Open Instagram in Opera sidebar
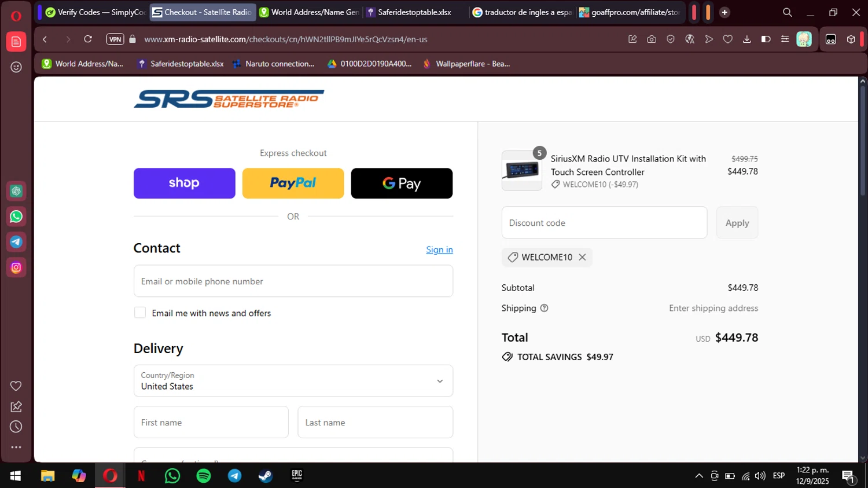 click(x=16, y=267)
